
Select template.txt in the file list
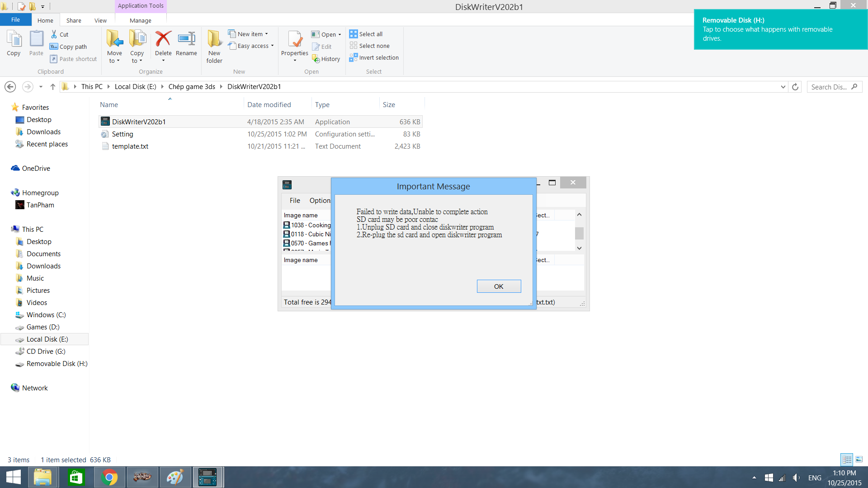click(x=130, y=146)
